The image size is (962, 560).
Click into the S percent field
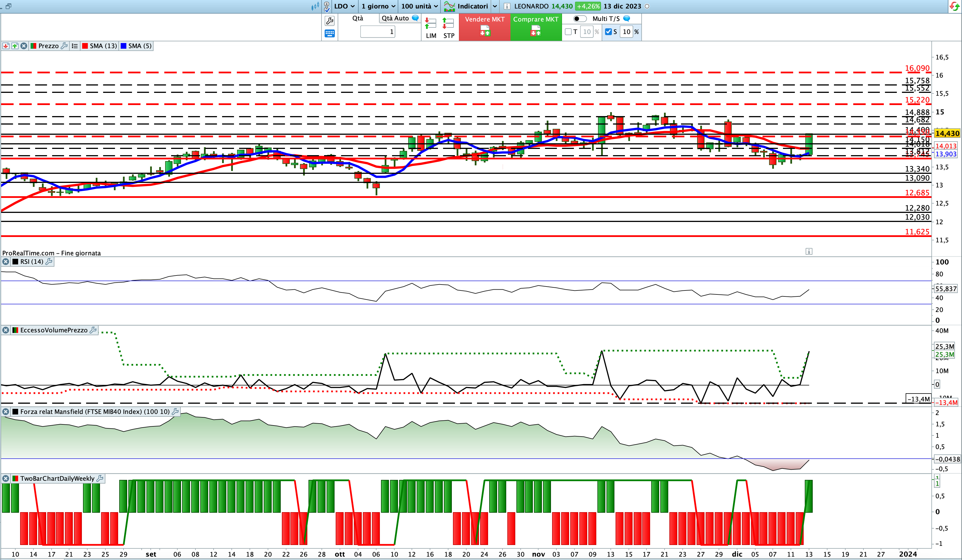point(626,32)
